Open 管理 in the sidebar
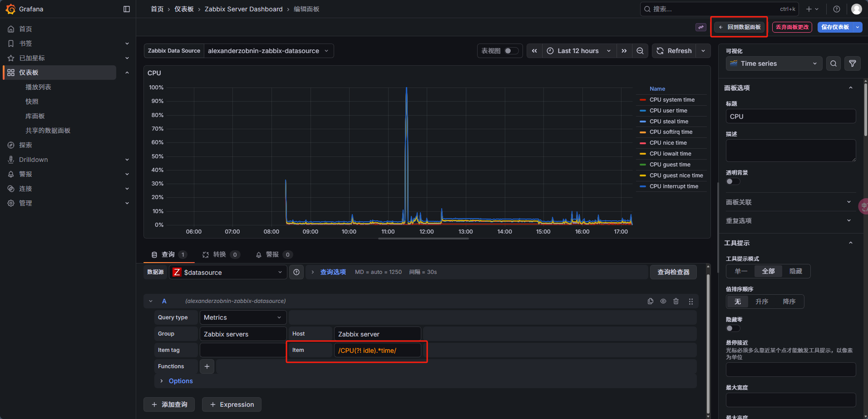Screen dimensions: 868x419 25,203
